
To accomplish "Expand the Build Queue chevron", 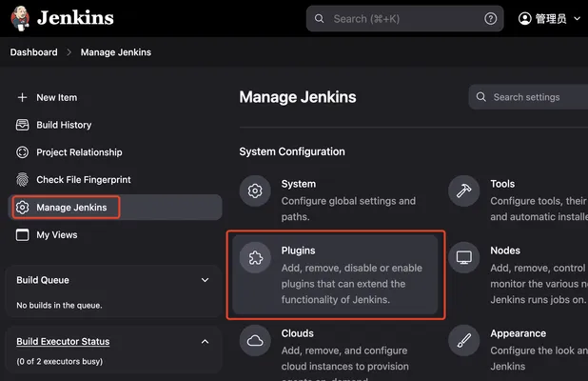I will [x=205, y=280].
